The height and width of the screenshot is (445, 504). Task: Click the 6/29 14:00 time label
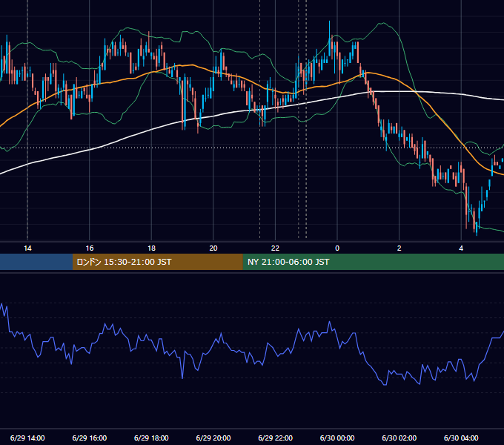coord(27,438)
